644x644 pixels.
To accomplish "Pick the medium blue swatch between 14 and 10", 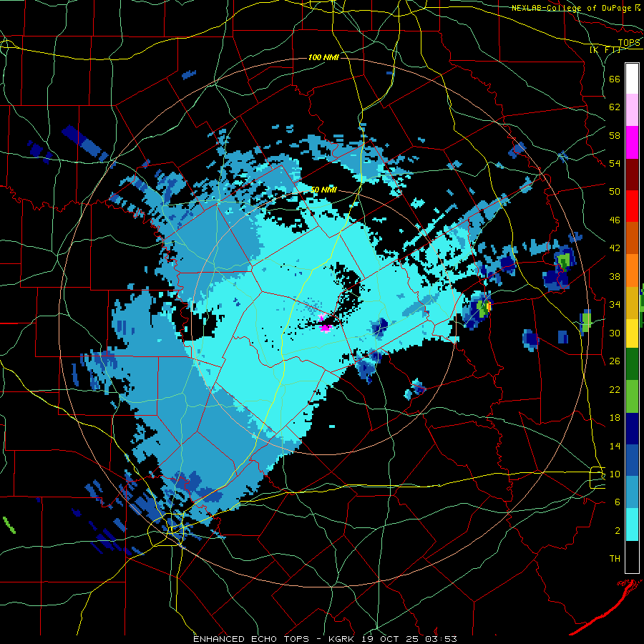I will click(x=632, y=460).
